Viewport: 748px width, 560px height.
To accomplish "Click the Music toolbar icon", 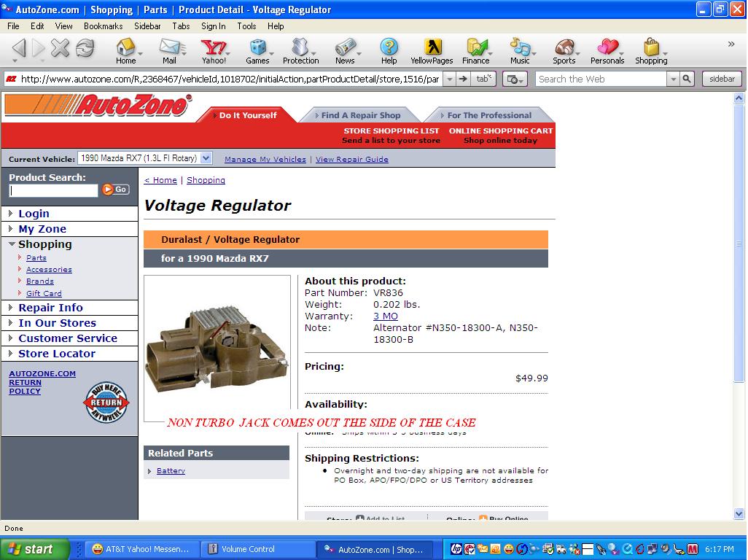I will pyautogui.click(x=520, y=51).
